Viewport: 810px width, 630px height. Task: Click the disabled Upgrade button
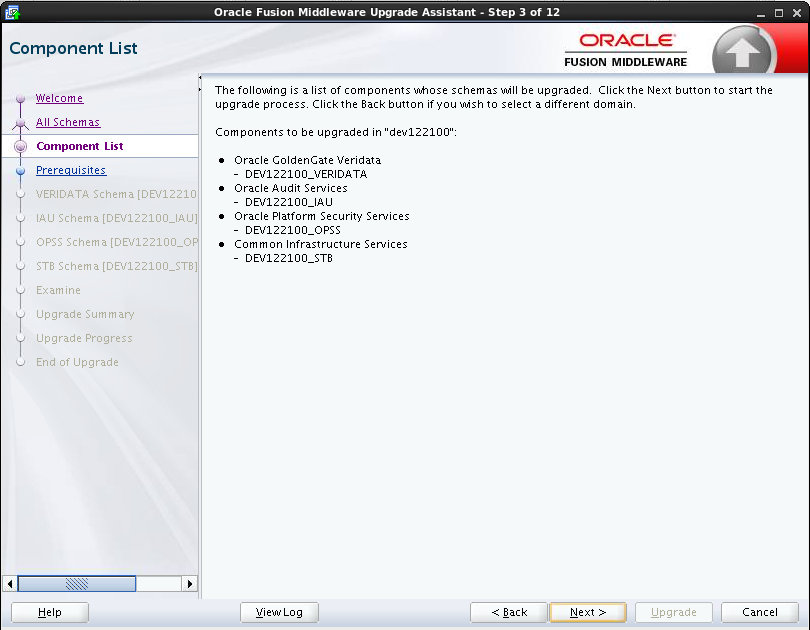(674, 612)
